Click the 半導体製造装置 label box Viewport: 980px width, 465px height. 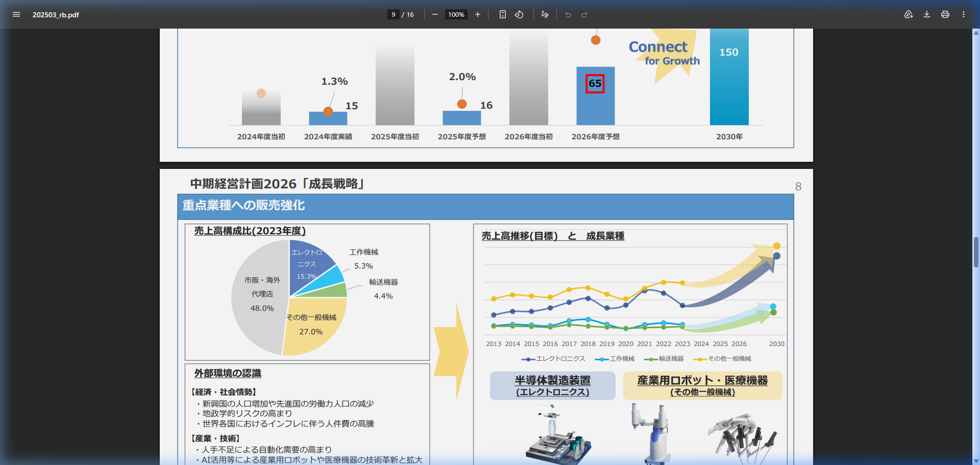pyautogui.click(x=552, y=385)
